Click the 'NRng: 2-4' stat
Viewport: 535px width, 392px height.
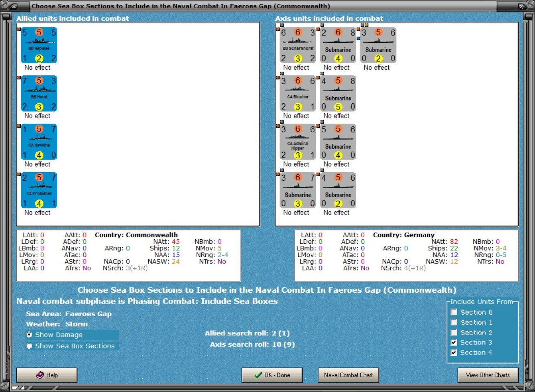[212, 255]
